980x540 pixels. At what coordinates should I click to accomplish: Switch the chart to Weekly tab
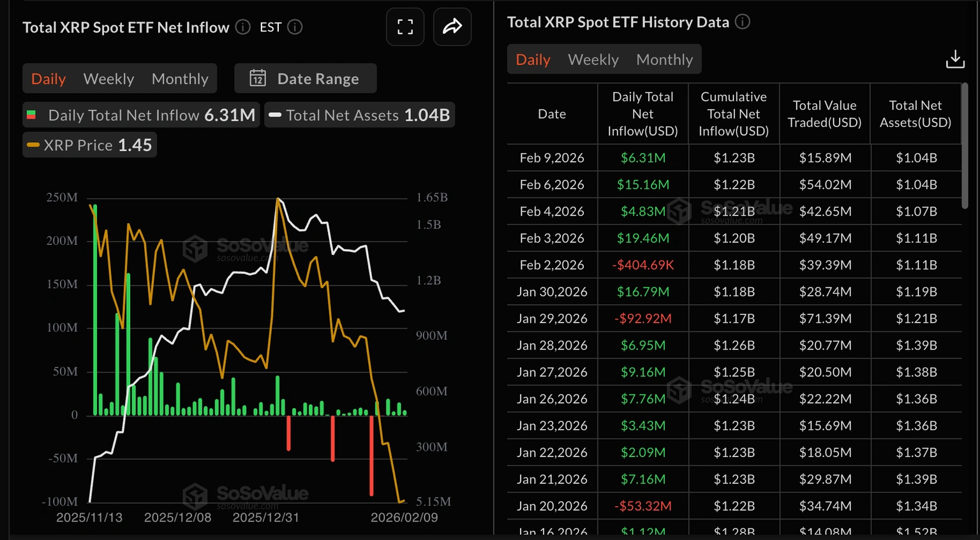(108, 78)
